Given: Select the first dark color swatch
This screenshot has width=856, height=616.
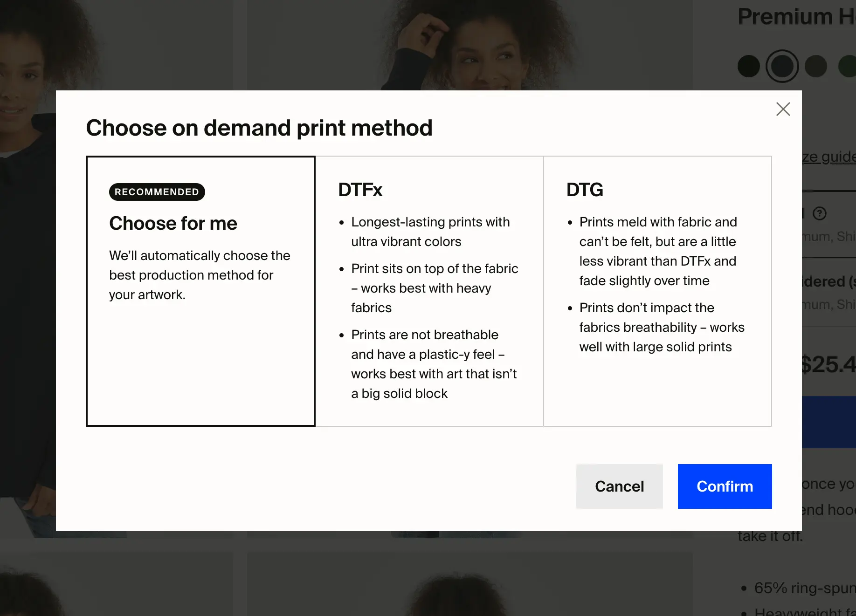Looking at the screenshot, I should coord(748,66).
